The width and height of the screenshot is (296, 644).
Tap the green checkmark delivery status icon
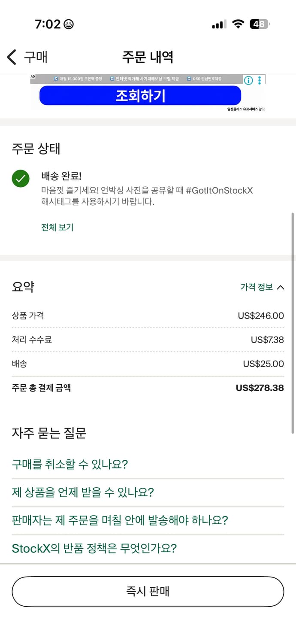click(21, 178)
